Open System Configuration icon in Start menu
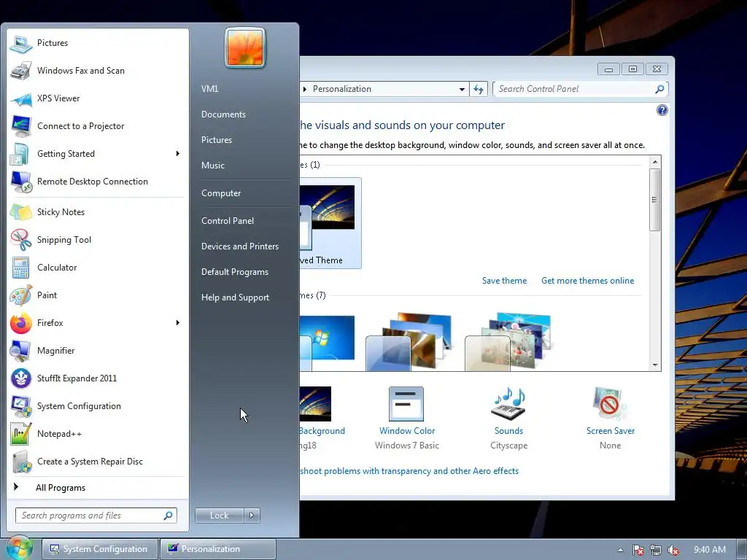The width and height of the screenshot is (747, 560). [21, 405]
